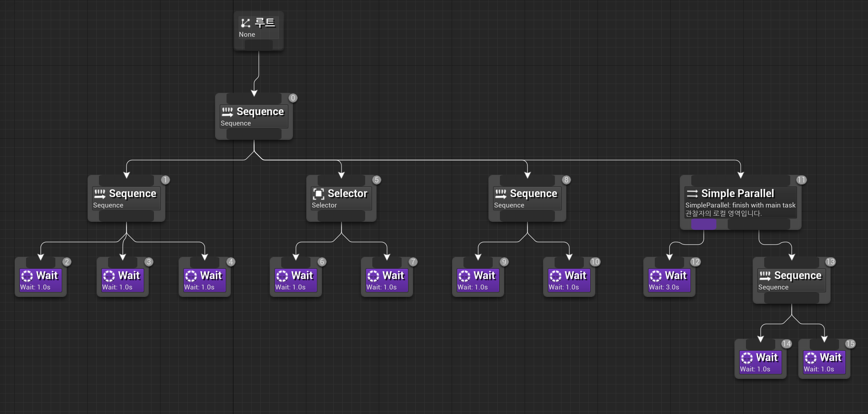Click execution index badge 0 on the Sequence node
The image size is (868, 414).
293,98
